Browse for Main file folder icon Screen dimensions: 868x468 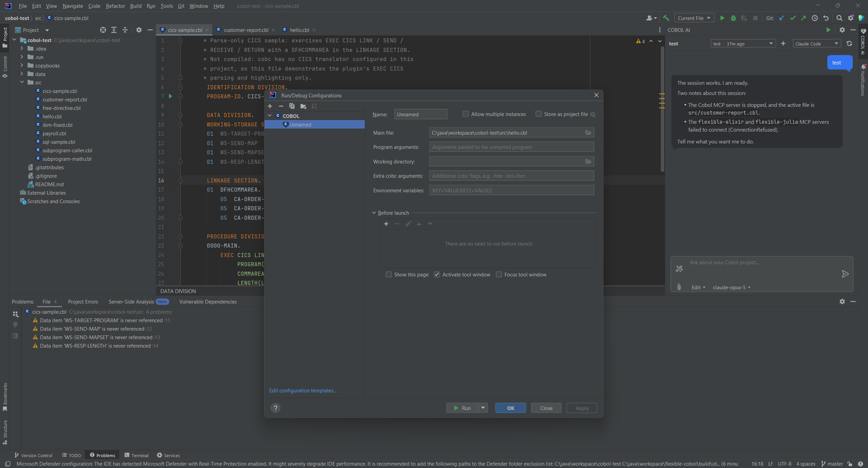588,132
